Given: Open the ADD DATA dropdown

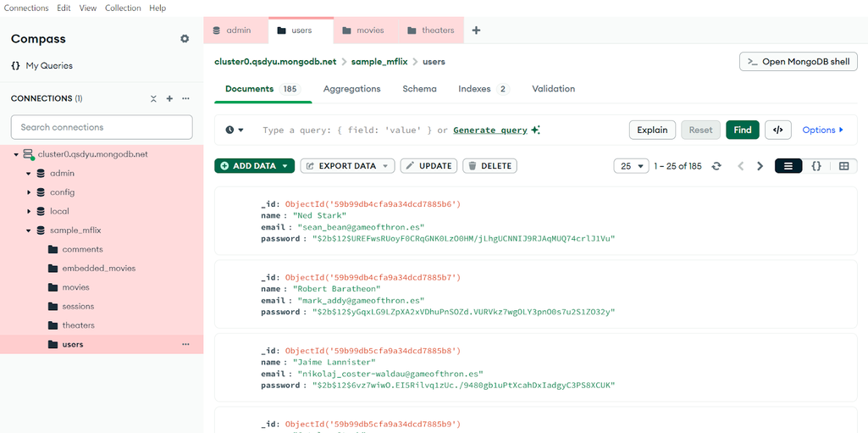Looking at the screenshot, I should (255, 165).
